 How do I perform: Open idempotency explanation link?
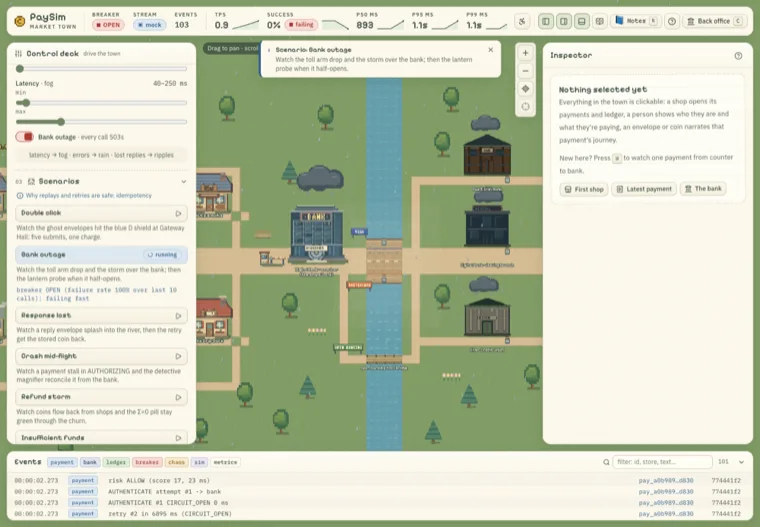coord(84,195)
